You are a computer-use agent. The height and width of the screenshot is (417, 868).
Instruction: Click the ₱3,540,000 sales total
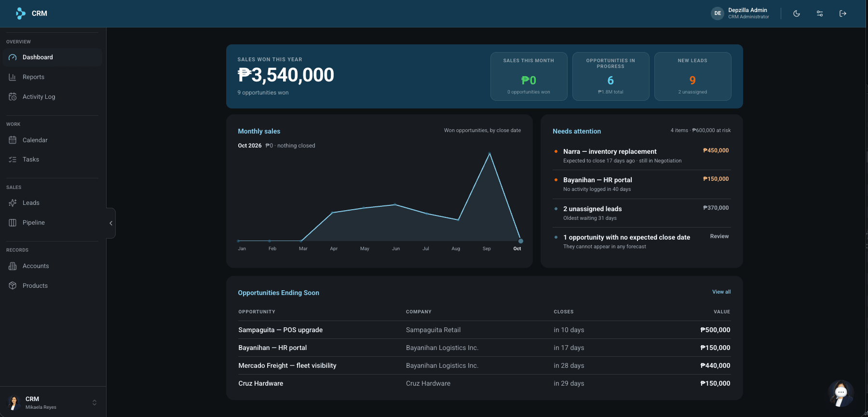[x=285, y=75]
